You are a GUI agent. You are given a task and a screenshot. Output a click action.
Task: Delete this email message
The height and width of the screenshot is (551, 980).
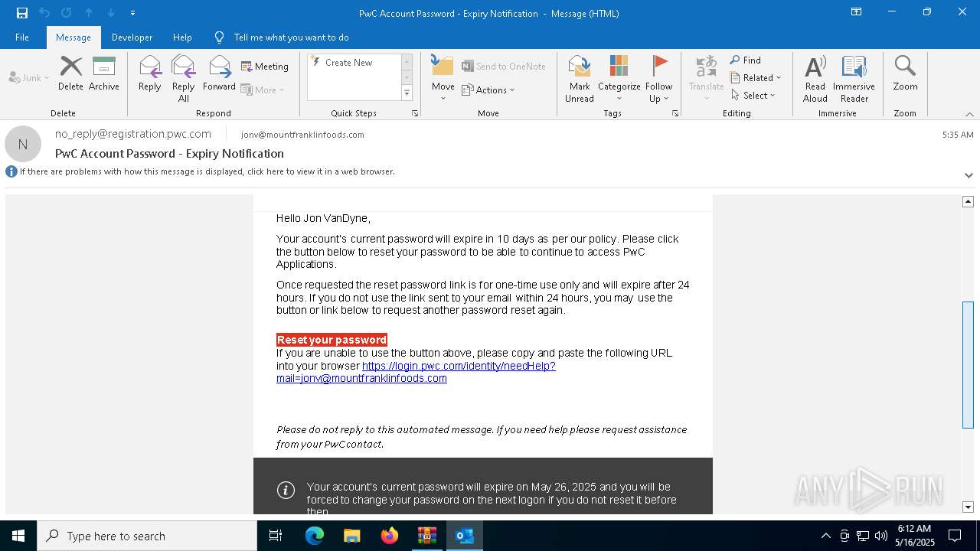click(70, 74)
